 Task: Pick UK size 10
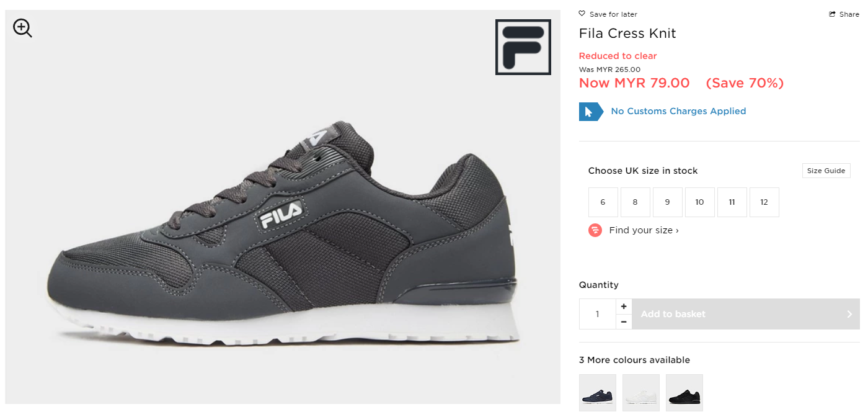pos(699,202)
